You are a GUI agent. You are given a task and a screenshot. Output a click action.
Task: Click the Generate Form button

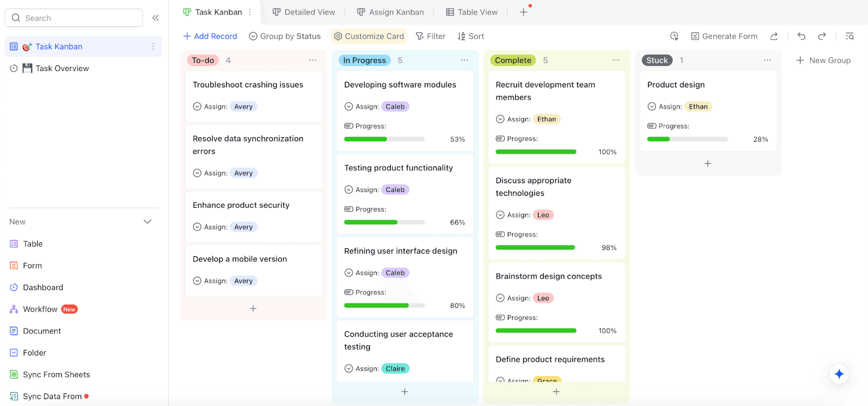(x=724, y=36)
